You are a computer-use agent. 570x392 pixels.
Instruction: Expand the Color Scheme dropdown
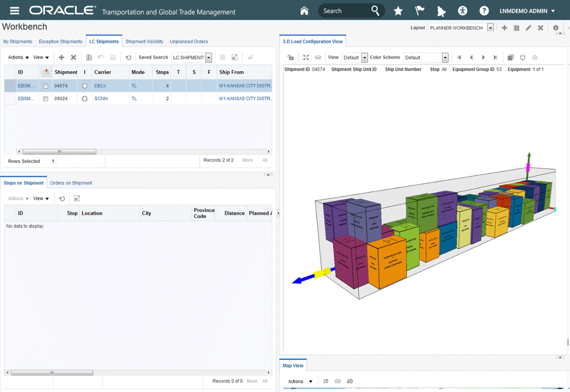tap(445, 57)
